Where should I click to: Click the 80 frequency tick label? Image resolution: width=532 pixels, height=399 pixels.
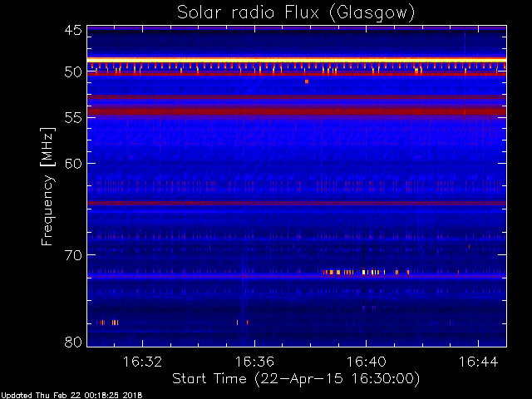coord(73,342)
